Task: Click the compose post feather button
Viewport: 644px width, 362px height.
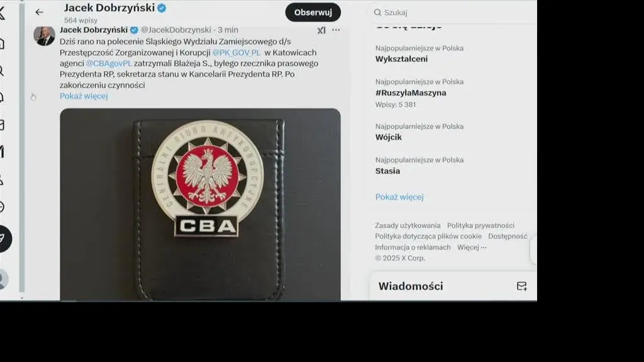Action: (3, 239)
